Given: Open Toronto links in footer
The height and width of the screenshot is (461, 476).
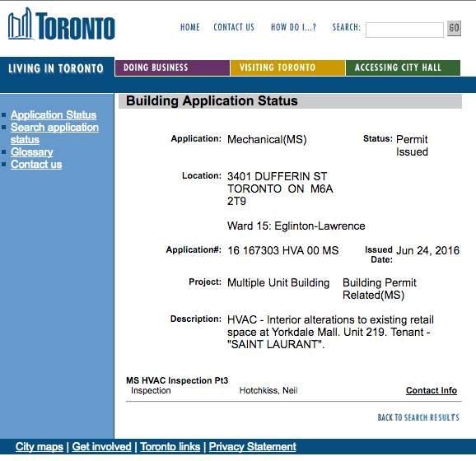Looking at the screenshot, I should point(170,446).
